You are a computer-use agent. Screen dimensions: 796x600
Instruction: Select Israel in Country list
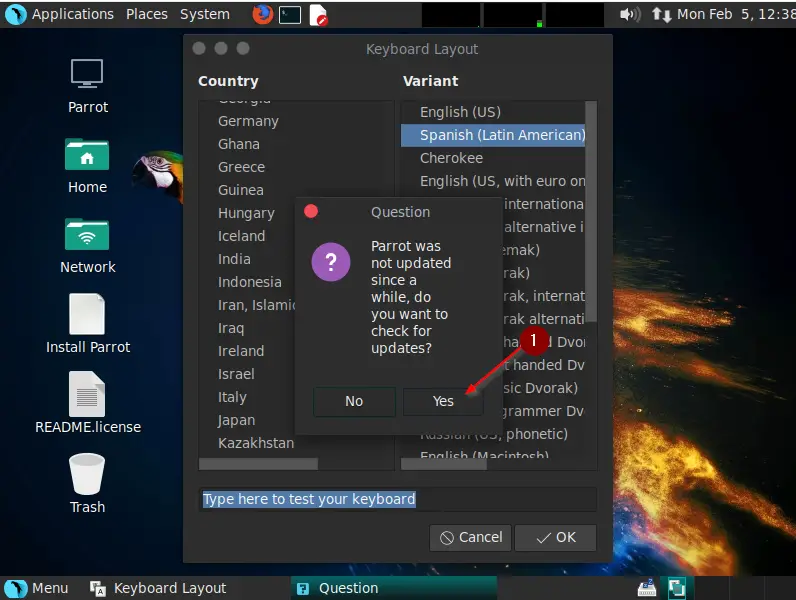click(x=236, y=374)
